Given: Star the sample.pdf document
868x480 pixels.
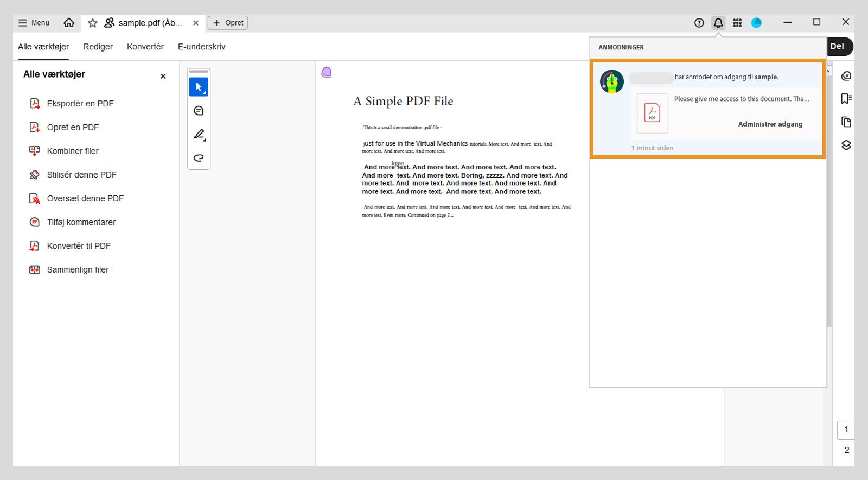Looking at the screenshot, I should tap(93, 23).
